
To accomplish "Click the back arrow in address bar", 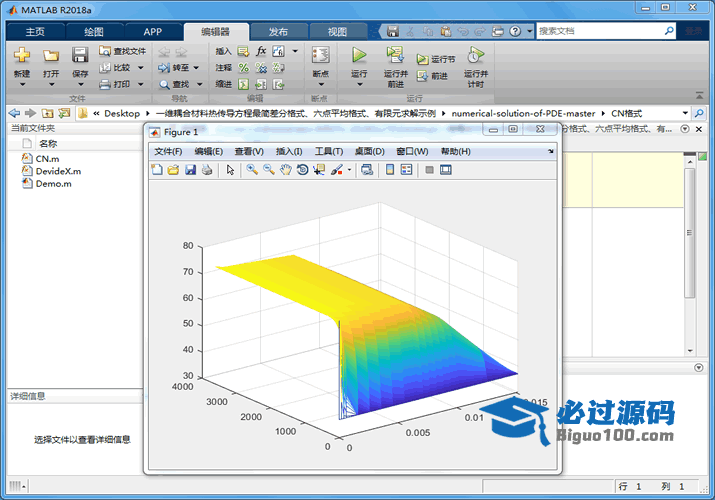I will (x=14, y=113).
